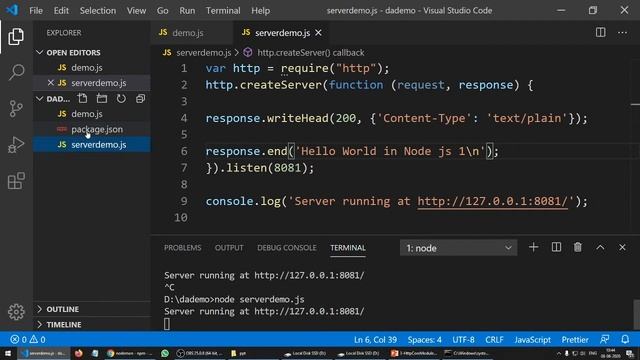This screenshot has height=360, width=640.
Task: Open the Selection menu
Action: tap(98, 10)
